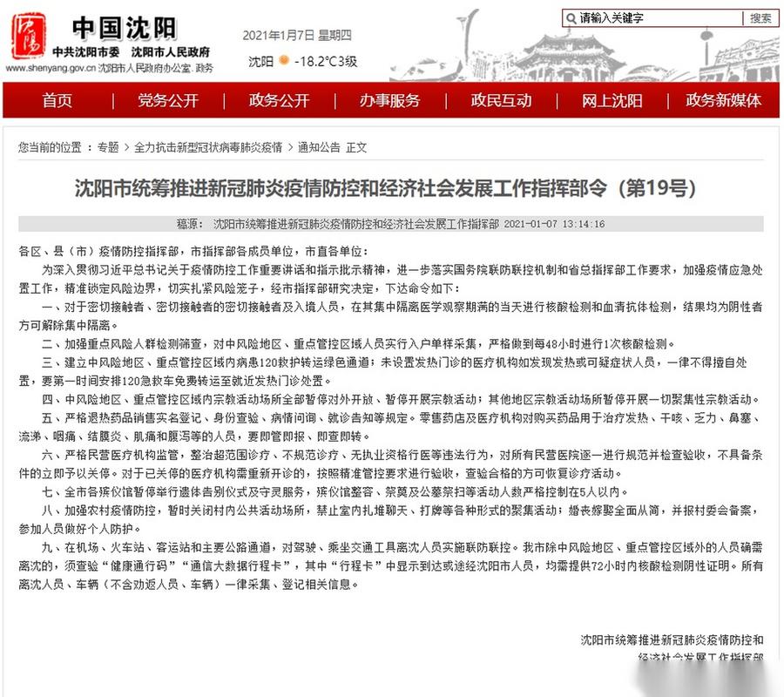Click the orange sun weather icon

(x=284, y=61)
